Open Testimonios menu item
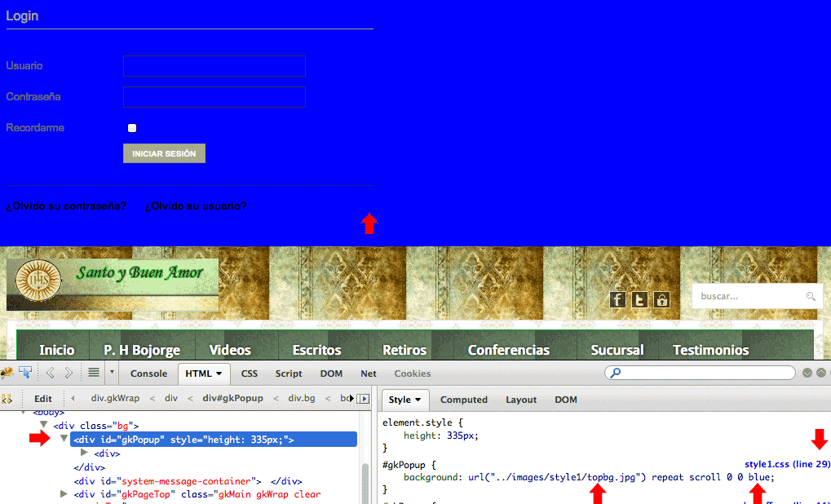Image resolution: width=831 pixels, height=504 pixels. (x=710, y=351)
